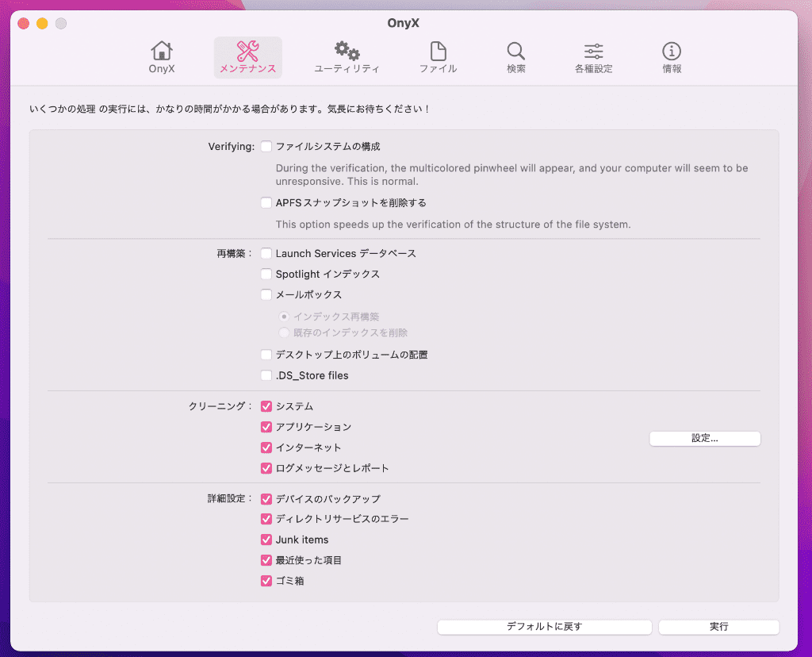This screenshot has height=657, width=812.
Task: Click the クリーニング： section label
Action: click(x=220, y=406)
